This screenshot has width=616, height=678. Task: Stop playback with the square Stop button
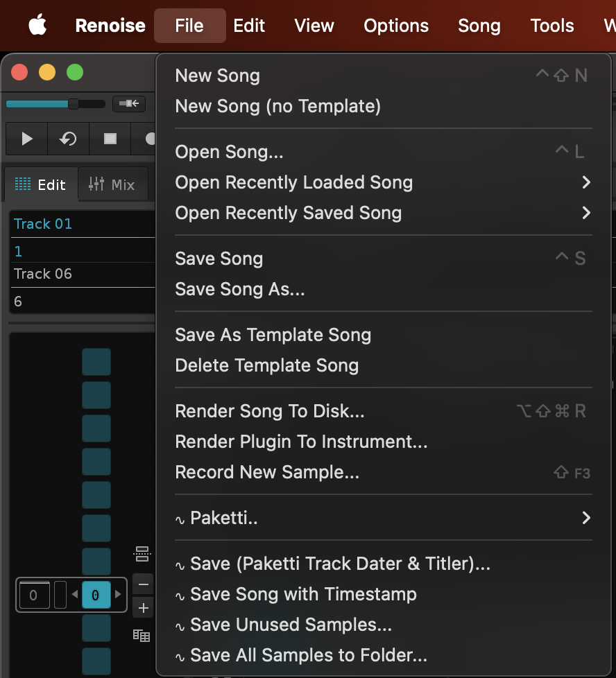(x=110, y=139)
